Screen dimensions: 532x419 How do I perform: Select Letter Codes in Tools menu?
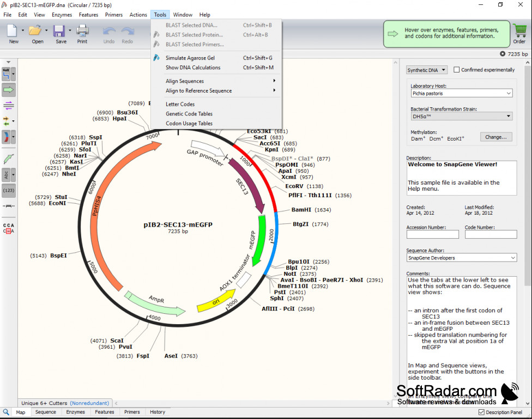[216, 104]
